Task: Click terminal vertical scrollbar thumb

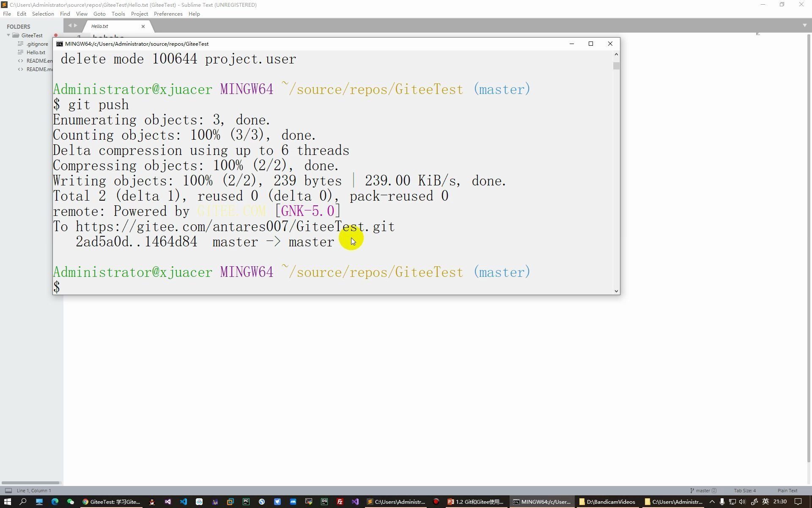Action: click(616, 66)
